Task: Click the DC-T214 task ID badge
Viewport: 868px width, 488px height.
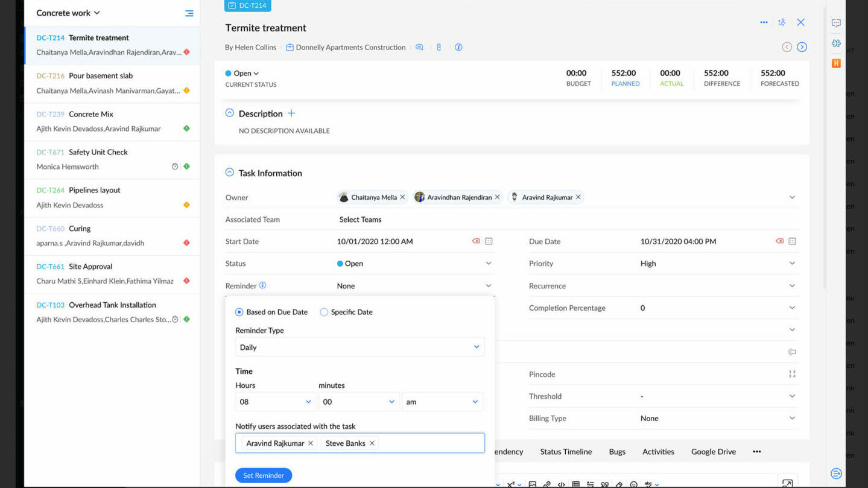Action: (x=248, y=5)
